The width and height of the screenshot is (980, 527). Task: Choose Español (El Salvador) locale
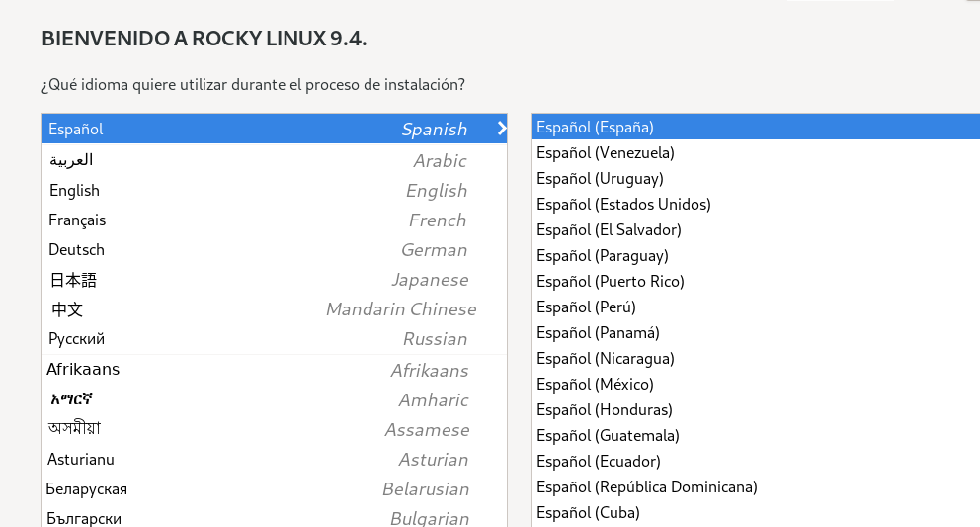[x=757, y=229]
